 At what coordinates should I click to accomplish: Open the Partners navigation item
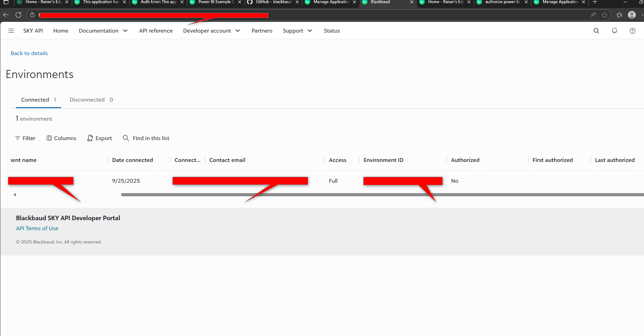262,31
